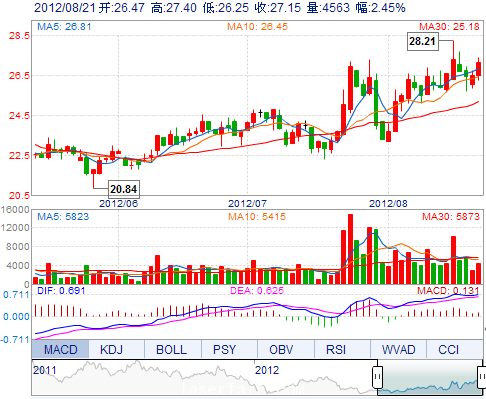
Task: Select the MACD indicator tab
Action: 61,349
